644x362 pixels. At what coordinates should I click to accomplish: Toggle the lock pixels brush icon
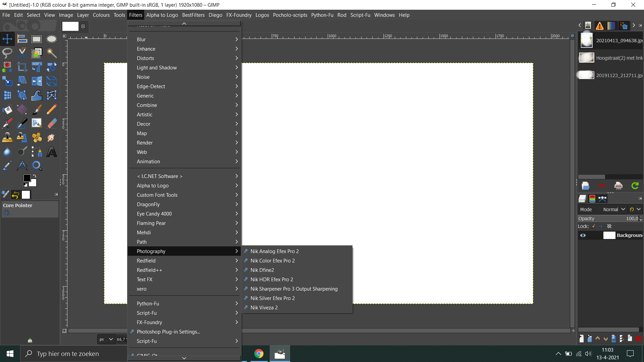point(594,226)
